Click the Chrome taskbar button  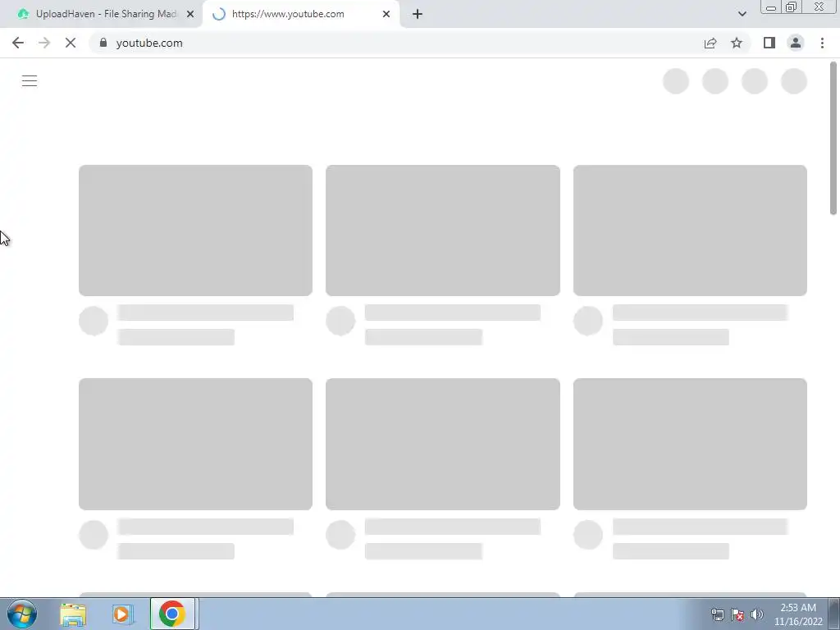172,614
